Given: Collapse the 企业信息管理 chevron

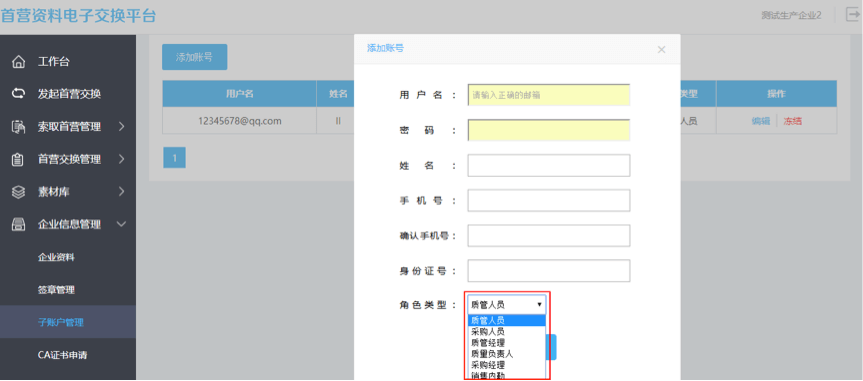Looking at the screenshot, I should (x=122, y=225).
